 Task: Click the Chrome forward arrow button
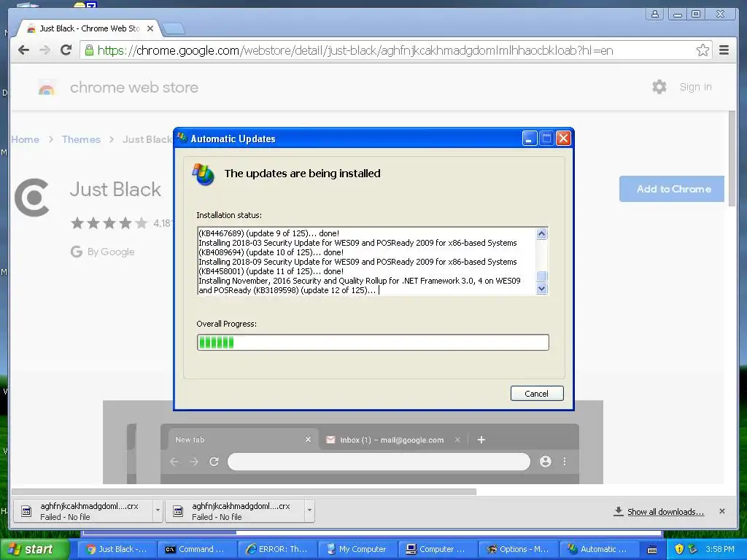(44, 50)
